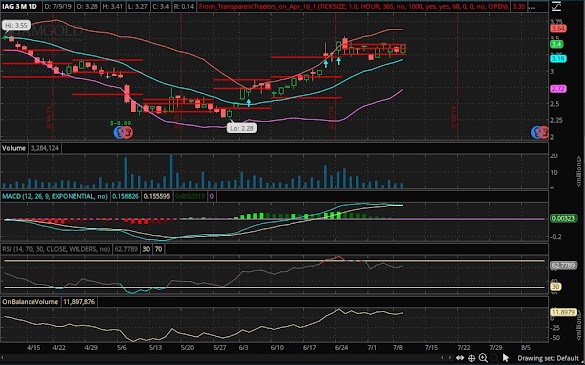
Task: Click the $-0.09 earnings label
Action: click(x=121, y=123)
